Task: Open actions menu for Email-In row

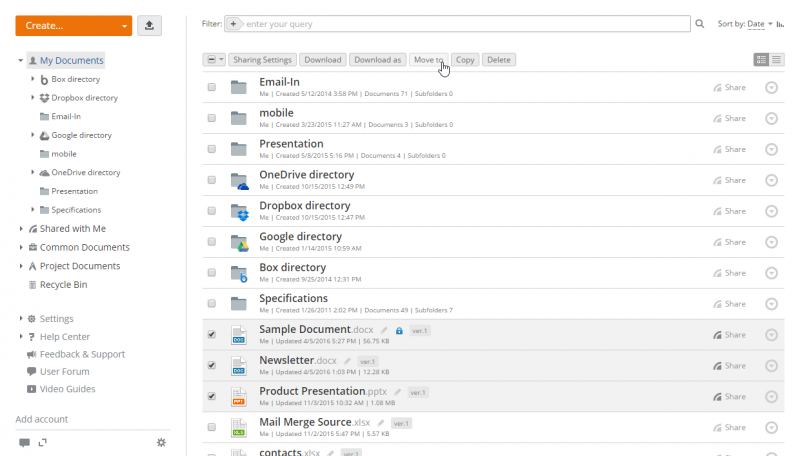Action: tap(771, 88)
